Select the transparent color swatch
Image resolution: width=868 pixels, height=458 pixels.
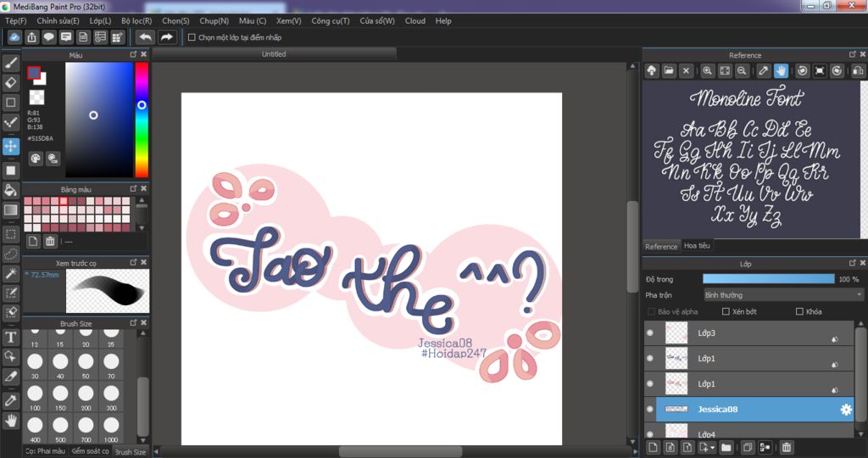(x=36, y=98)
